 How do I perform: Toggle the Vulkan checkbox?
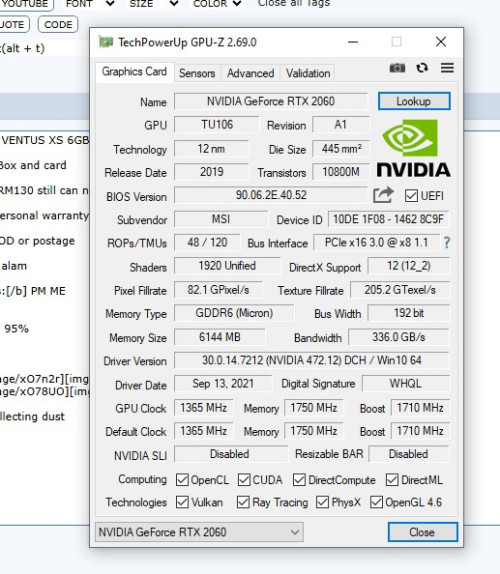point(182,502)
